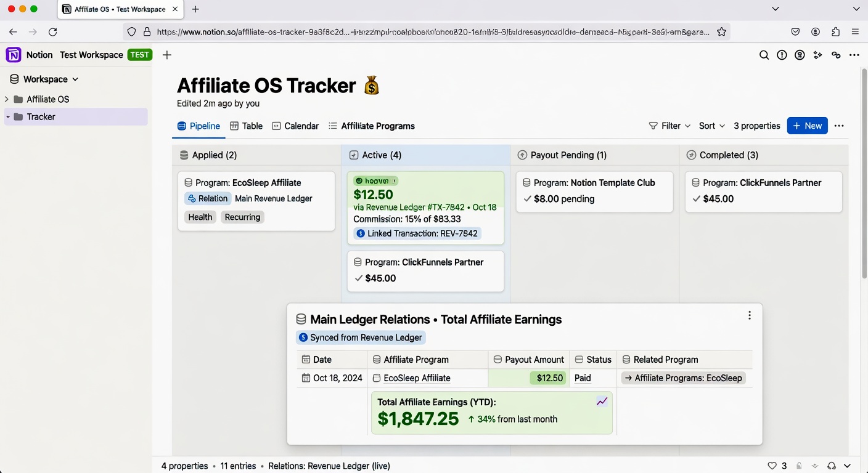Click the Health tag
The width and height of the screenshot is (868, 473).
click(x=200, y=217)
